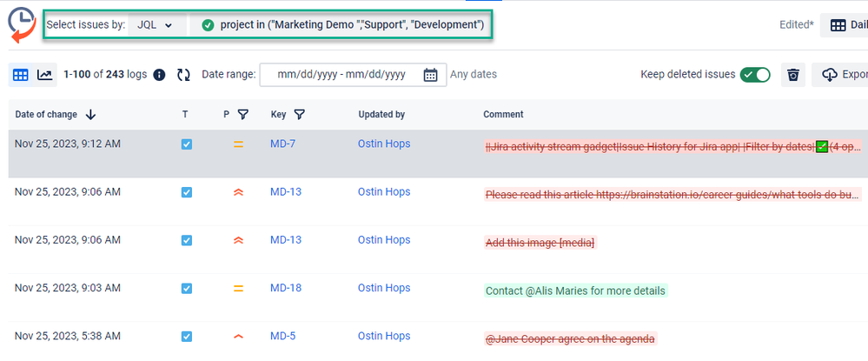This screenshot has width=868, height=361.
Task: Click the Updated by column header
Action: pos(381,115)
